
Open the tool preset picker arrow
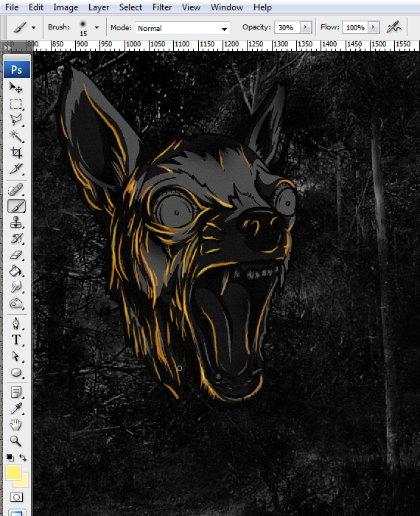pos(34,28)
